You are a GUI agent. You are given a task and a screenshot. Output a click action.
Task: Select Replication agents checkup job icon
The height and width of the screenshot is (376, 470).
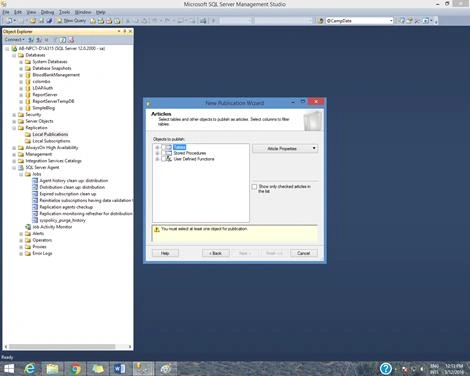[35, 207]
